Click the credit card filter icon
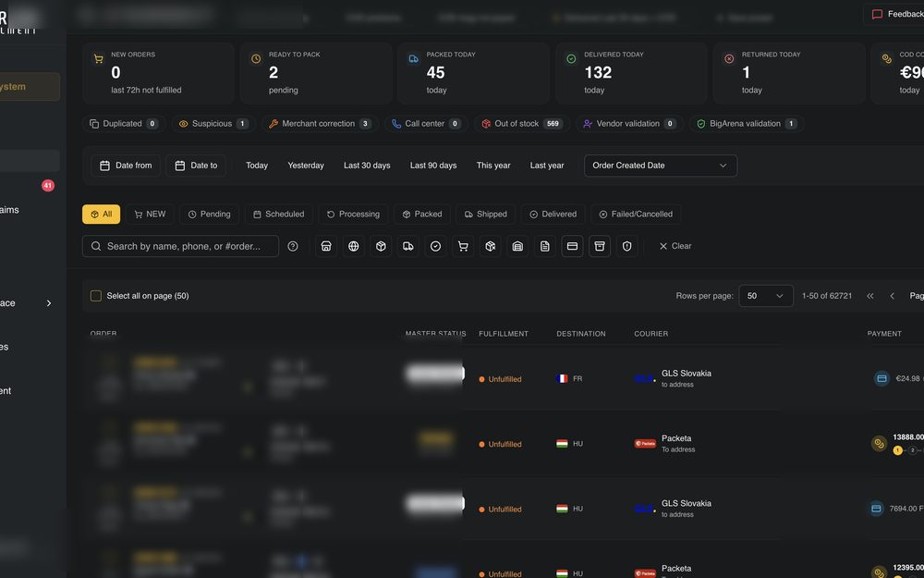Image resolution: width=924 pixels, height=578 pixels. pos(572,247)
